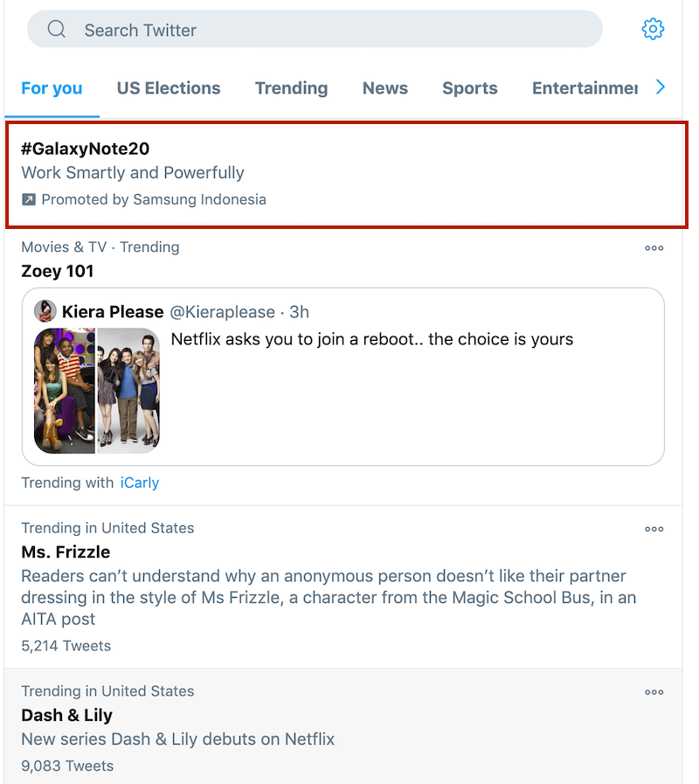Screen dimensions: 699x784
Task: Go to the For you tab
Action: click(x=52, y=88)
